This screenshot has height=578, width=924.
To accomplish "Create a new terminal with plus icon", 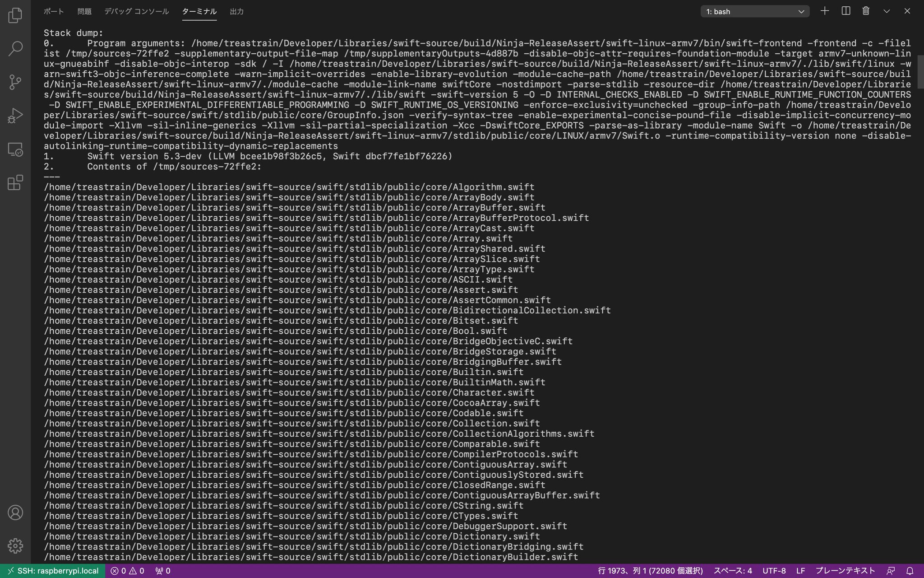I will [x=825, y=11].
